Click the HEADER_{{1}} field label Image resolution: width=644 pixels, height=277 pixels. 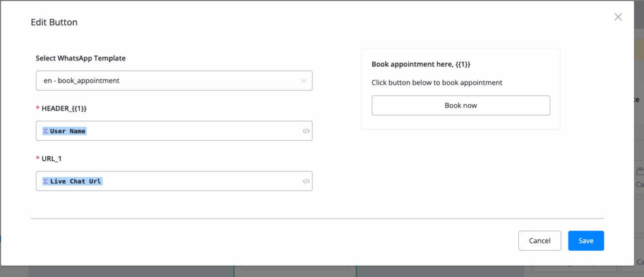pyautogui.click(x=64, y=109)
